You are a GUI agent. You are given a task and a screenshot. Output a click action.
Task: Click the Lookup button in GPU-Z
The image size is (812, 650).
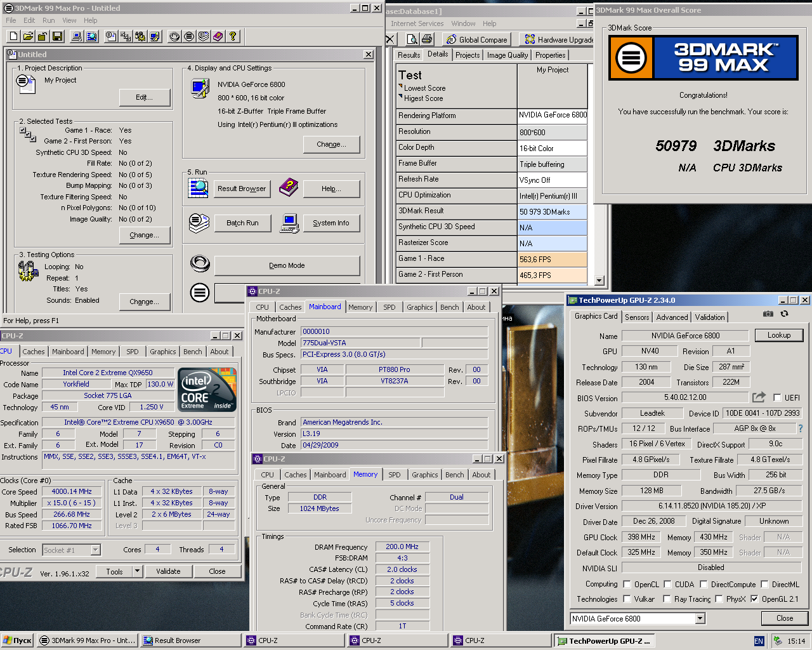point(779,335)
